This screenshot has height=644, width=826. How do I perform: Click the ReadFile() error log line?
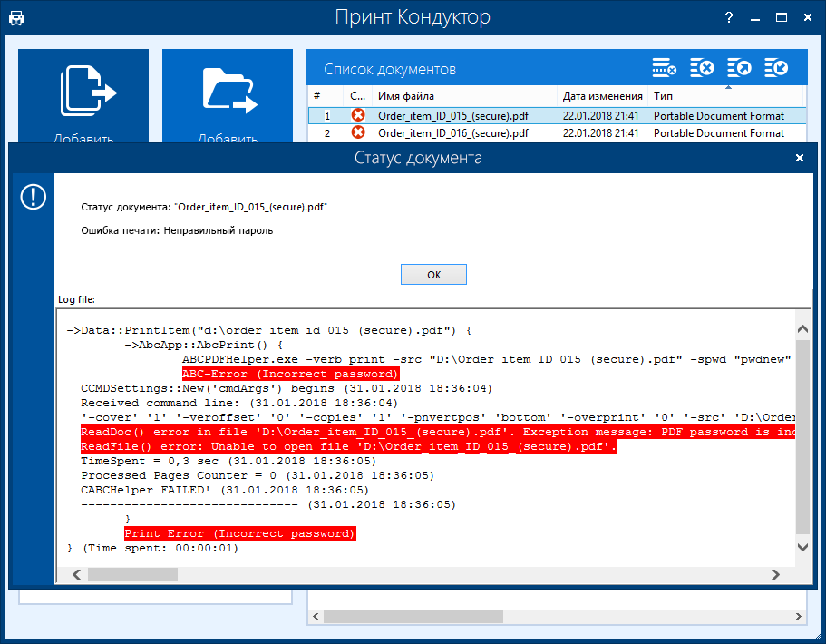tap(348, 446)
